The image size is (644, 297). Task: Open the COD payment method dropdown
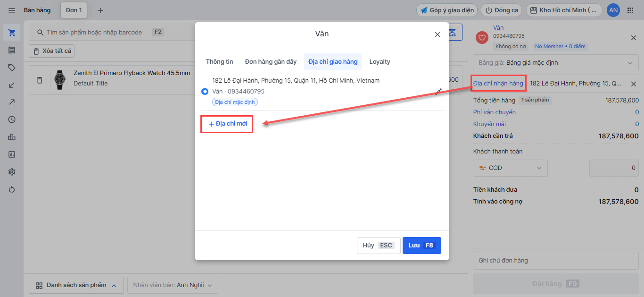(x=510, y=168)
